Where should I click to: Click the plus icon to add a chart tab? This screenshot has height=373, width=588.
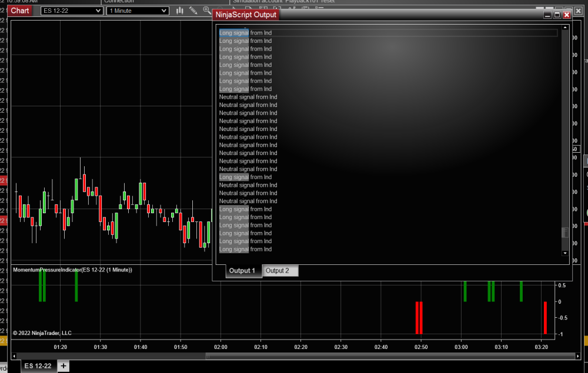pos(62,365)
